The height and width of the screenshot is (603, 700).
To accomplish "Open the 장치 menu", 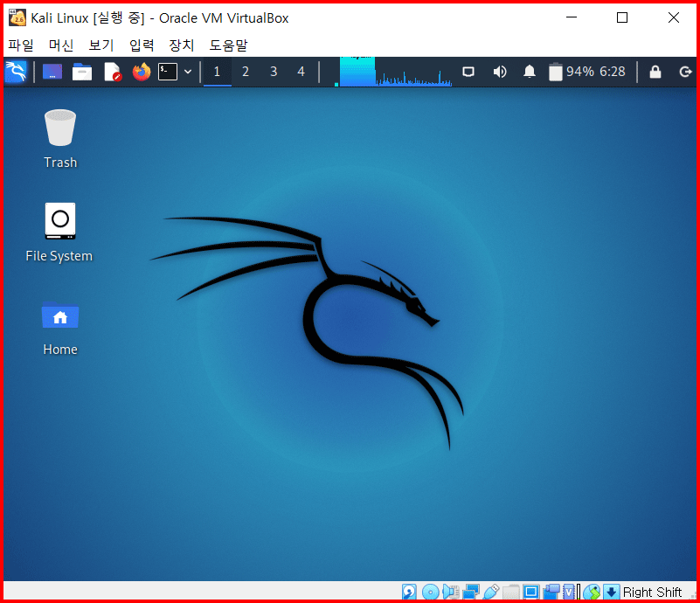I will (182, 45).
